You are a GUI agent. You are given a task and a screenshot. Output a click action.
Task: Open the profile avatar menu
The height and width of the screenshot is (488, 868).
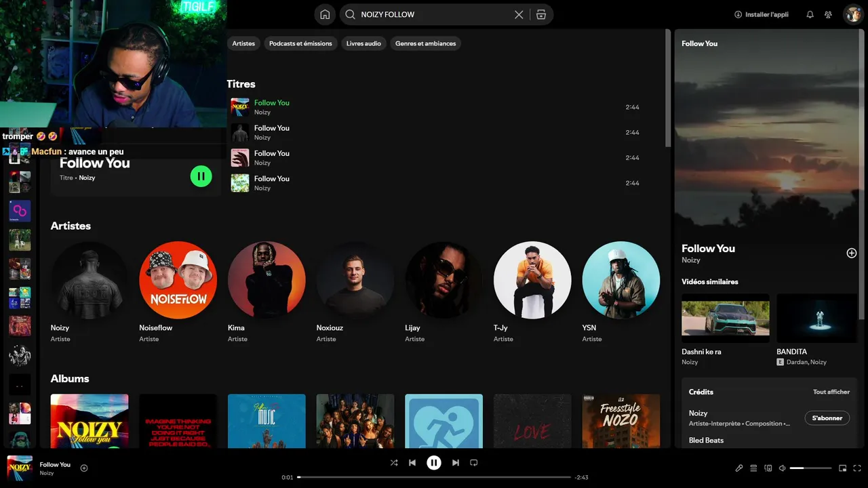(x=853, y=14)
